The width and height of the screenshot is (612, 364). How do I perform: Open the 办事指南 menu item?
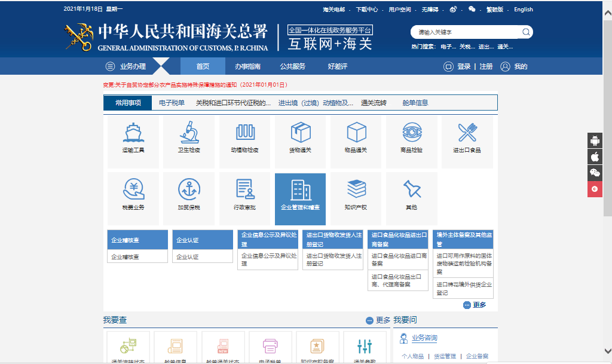click(248, 66)
